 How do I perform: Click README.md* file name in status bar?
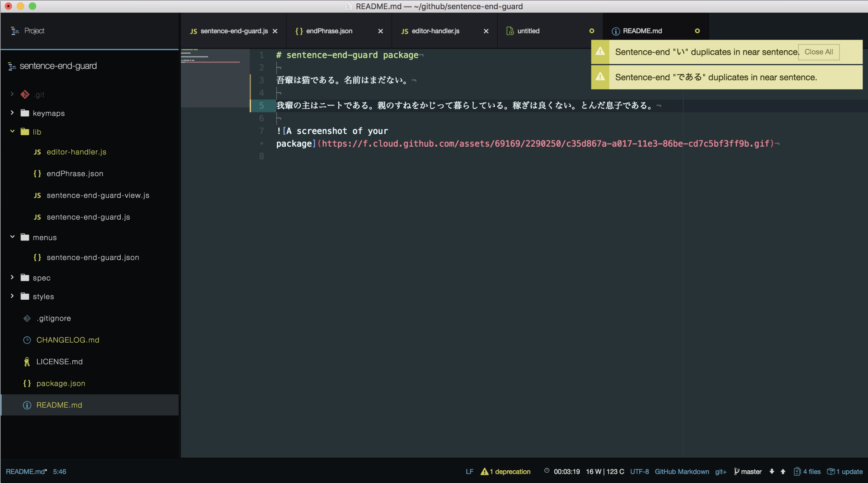pos(26,472)
